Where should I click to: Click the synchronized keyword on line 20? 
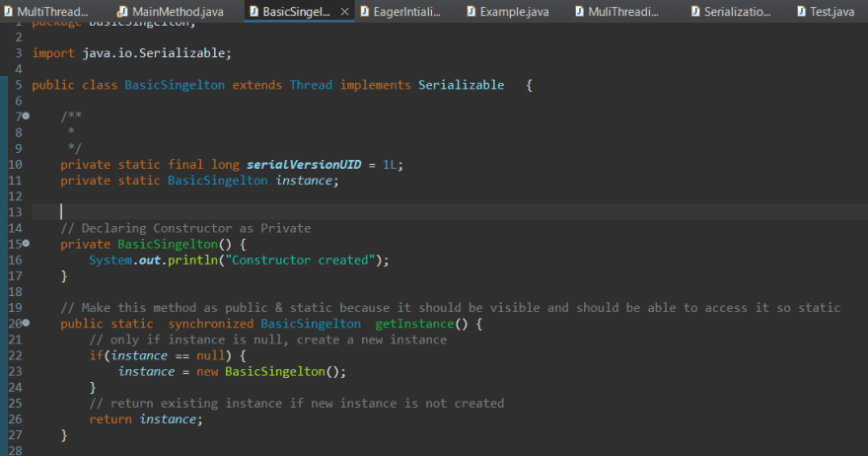tap(211, 324)
